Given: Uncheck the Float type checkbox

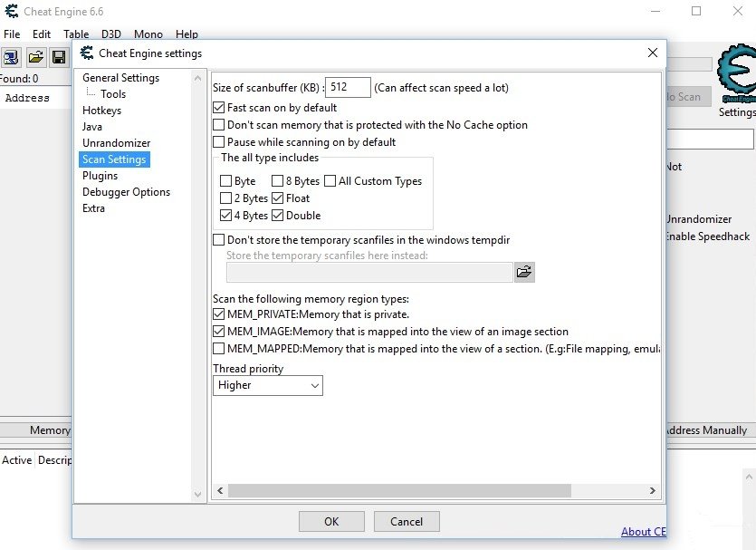Looking at the screenshot, I should 277,198.
